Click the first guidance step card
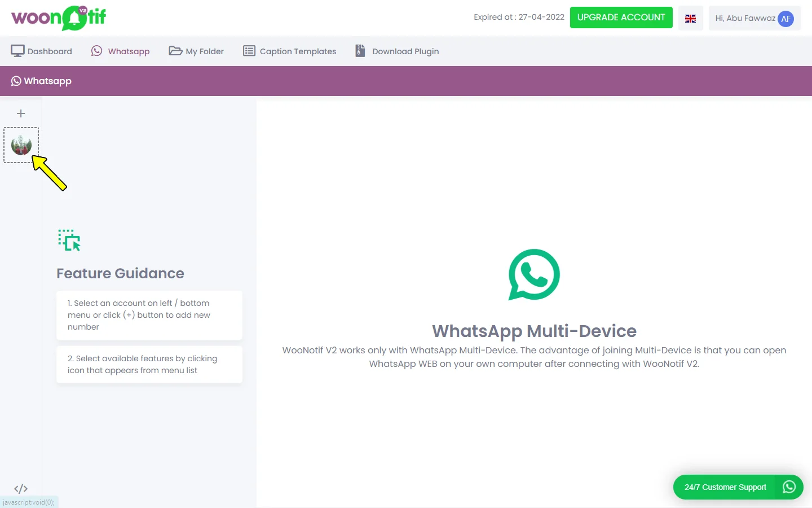812x508 pixels. [x=149, y=315]
